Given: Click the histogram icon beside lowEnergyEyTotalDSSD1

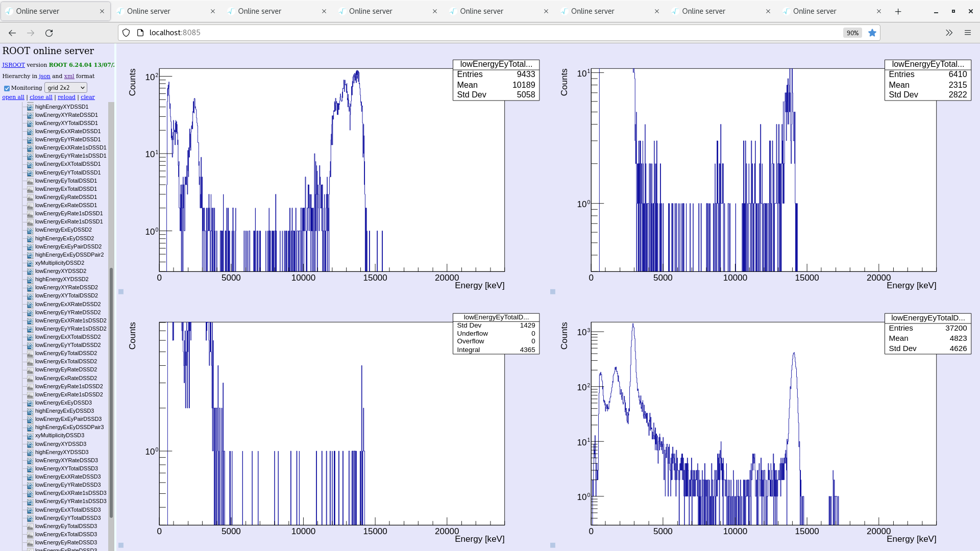Looking at the screenshot, I should [x=30, y=181].
